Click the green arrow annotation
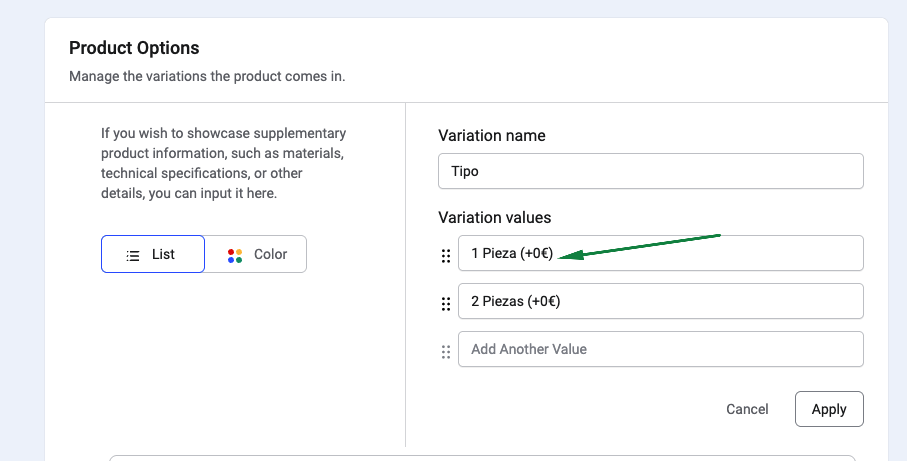Viewport: 907px width, 461px height. click(640, 246)
